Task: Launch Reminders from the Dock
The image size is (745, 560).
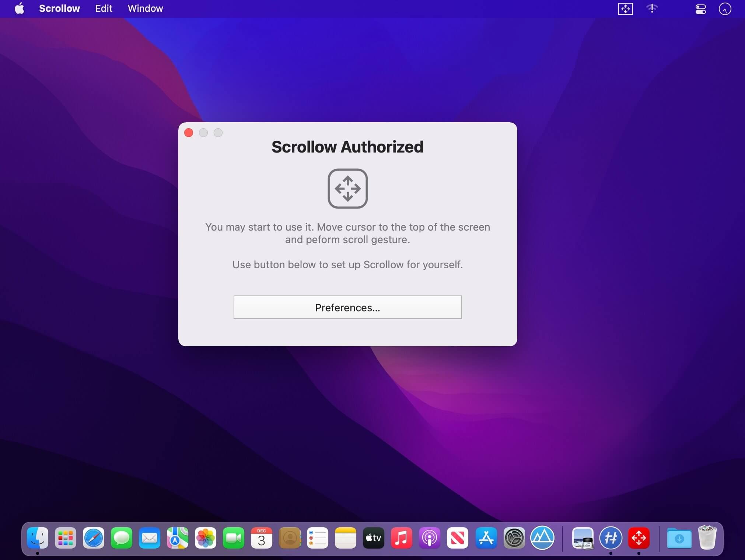Action: [x=318, y=538]
